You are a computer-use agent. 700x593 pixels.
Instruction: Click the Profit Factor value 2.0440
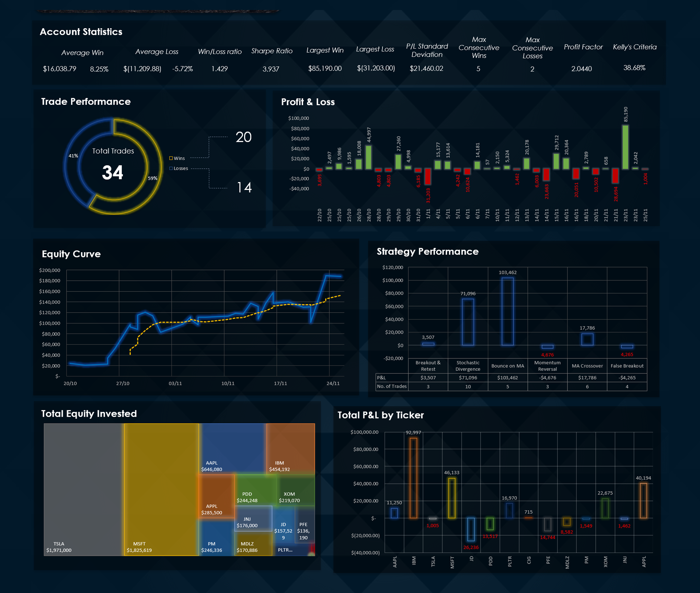[x=581, y=69]
